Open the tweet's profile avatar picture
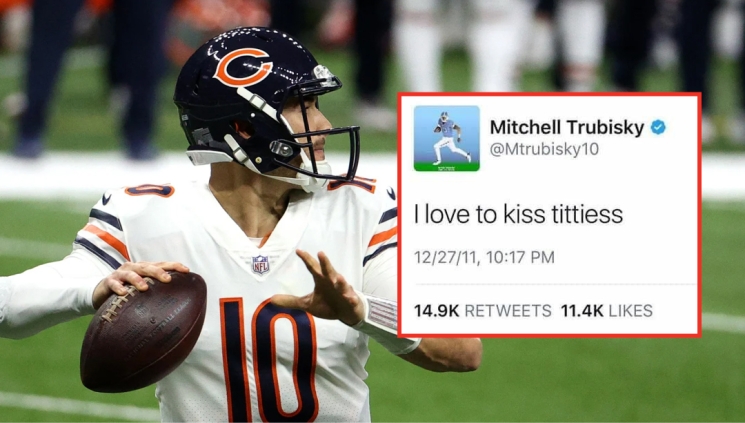The height and width of the screenshot is (423, 745). coord(447,138)
